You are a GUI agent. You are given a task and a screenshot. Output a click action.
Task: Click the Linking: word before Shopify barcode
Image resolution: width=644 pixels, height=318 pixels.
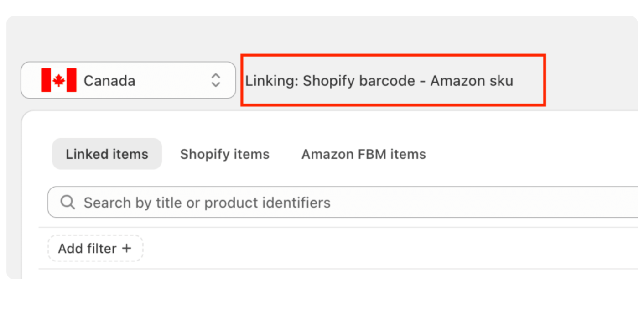point(272,81)
